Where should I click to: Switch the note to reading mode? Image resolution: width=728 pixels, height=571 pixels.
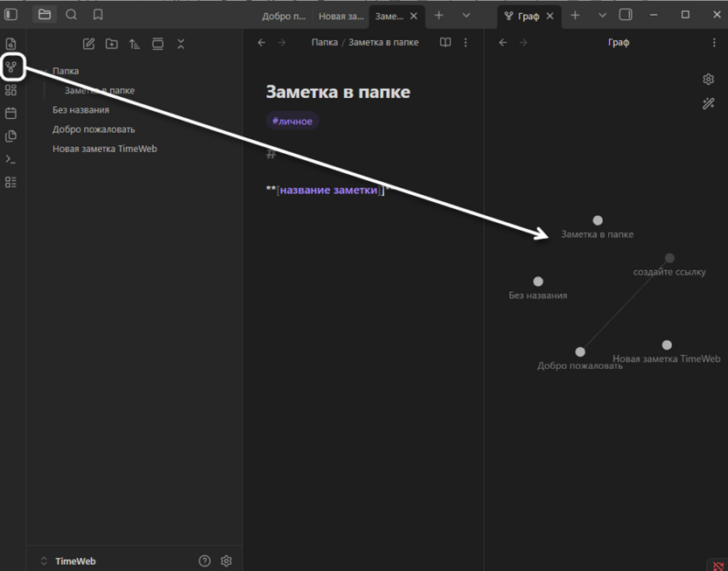[445, 43]
